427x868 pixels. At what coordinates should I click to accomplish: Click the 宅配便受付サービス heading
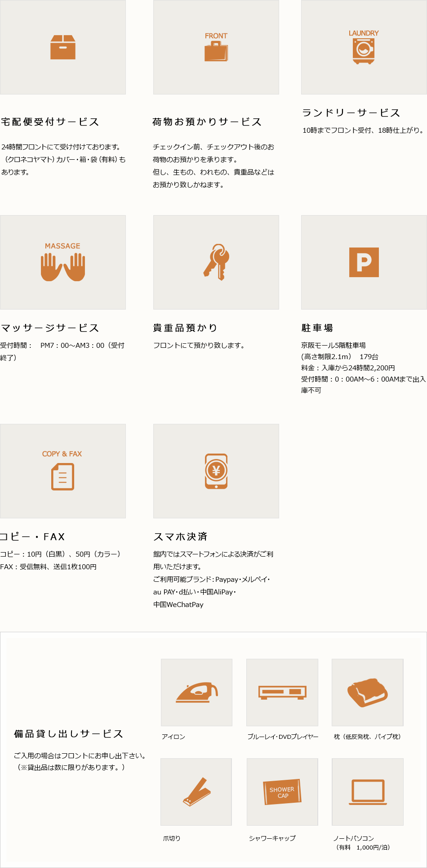point(50,122)
